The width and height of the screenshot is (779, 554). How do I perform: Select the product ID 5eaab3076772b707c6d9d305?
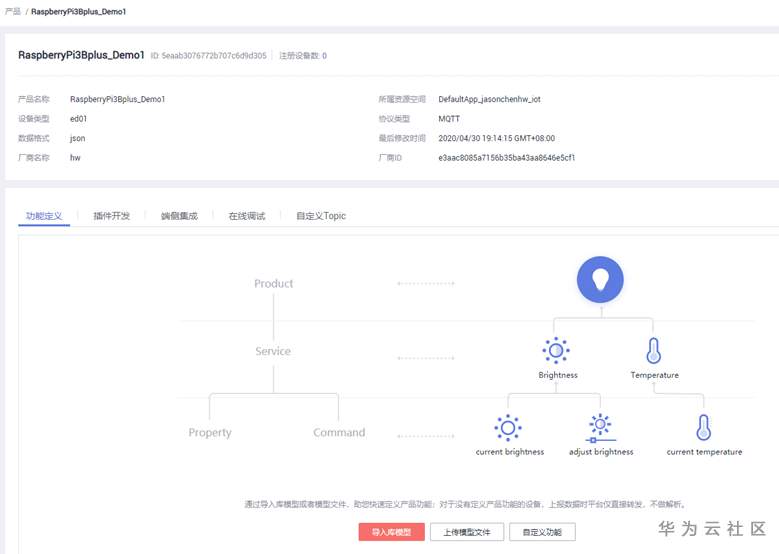tap(214, 56)
